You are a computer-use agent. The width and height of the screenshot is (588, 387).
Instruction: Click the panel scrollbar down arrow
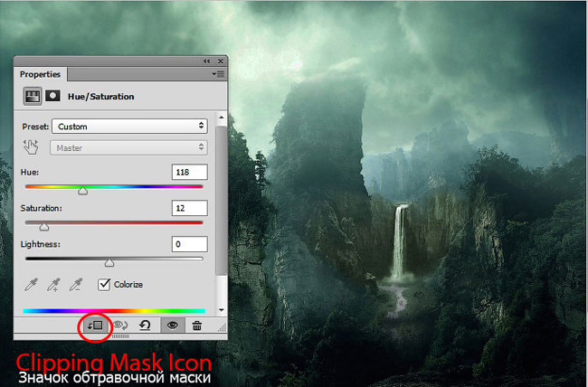click(222, 310)
